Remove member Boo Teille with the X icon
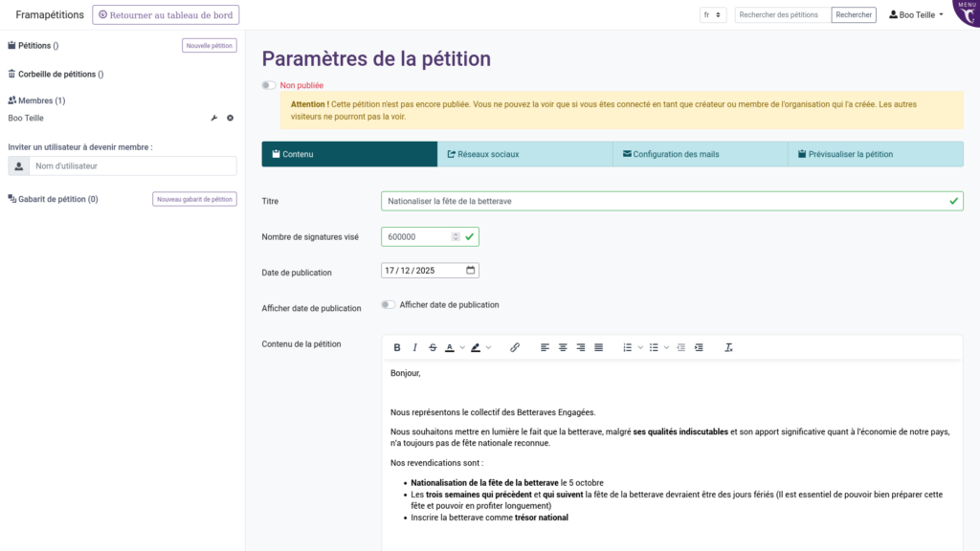This screenshot has height=551, width=980. click(x=230, y=117)
